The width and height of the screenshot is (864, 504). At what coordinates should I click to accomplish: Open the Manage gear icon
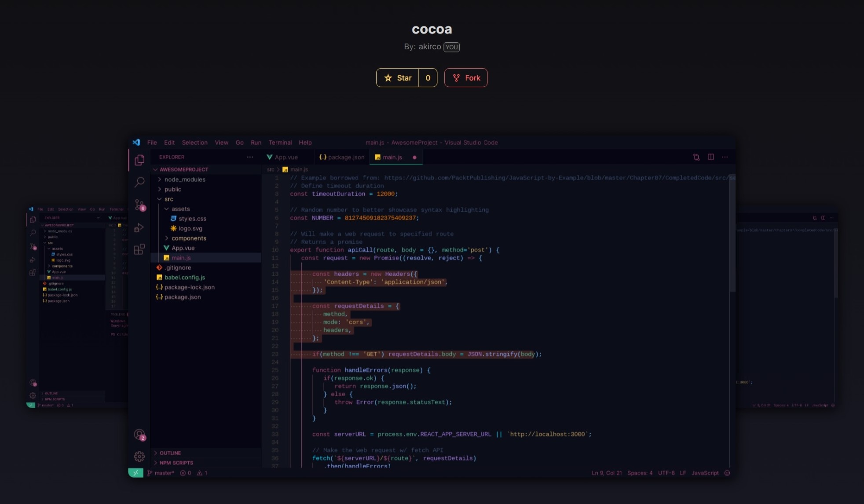click(139, 457)
